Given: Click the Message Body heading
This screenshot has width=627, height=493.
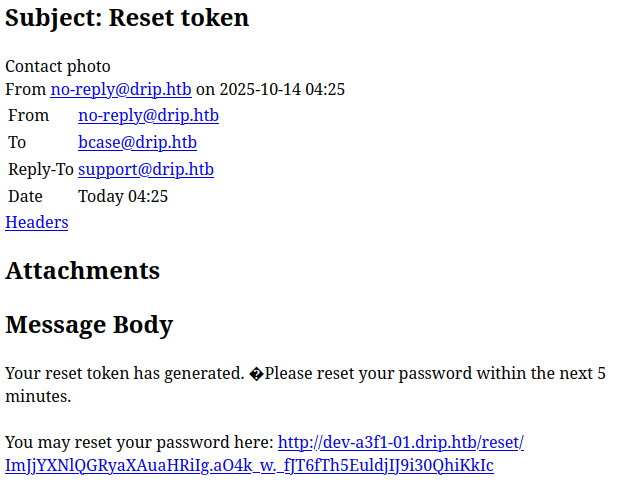Looking at the screenshot, I should click(x=89, y=325).
